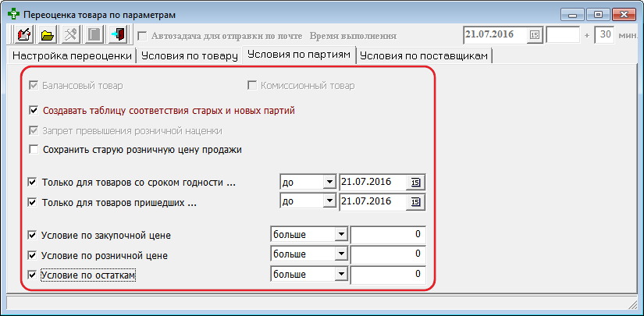This screenshot has height=316, width=644.
Task: Open 'больше' dropdown for stock remainder condition
Action: 341,274
